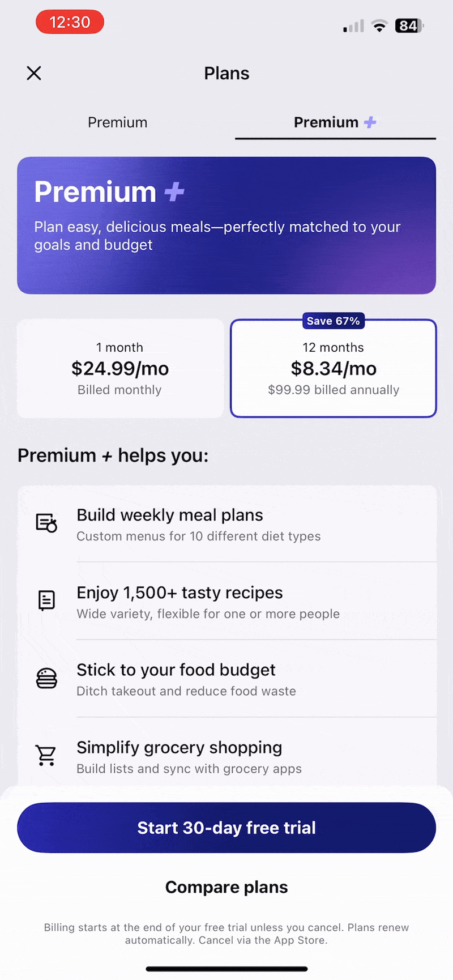Tap the weekly meal plans icon
This screenshot has width=453, height=980.
tap(46, 523)
